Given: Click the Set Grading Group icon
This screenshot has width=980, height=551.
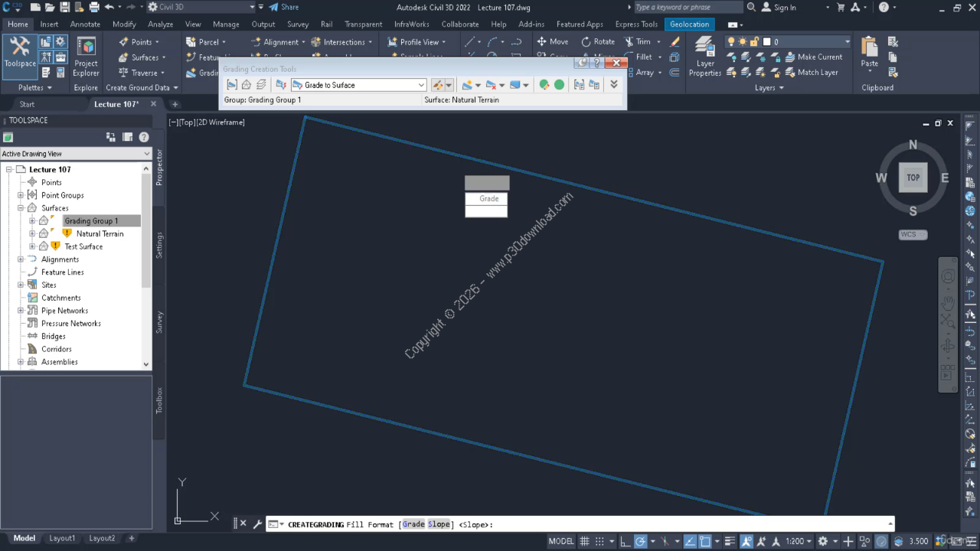Looking at the screenshot, I should point(232,85).
